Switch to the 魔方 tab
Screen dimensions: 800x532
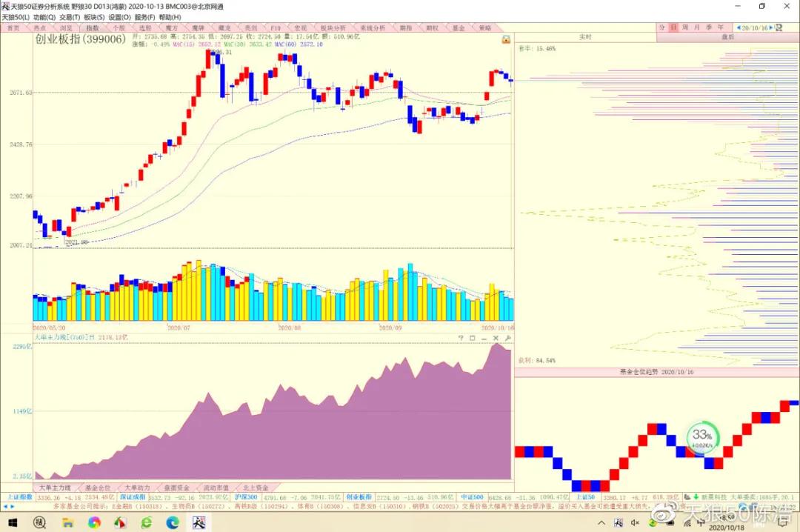171,27
